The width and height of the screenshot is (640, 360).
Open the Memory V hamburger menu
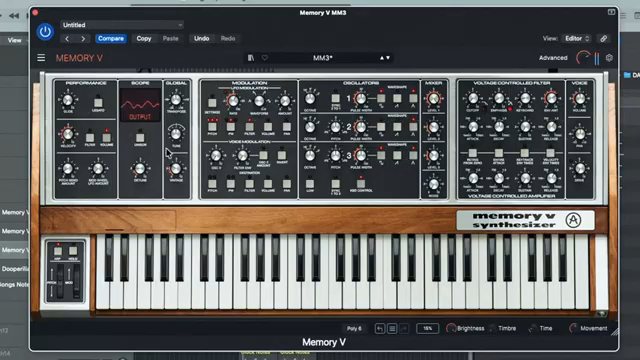click(x=41, y=58)
